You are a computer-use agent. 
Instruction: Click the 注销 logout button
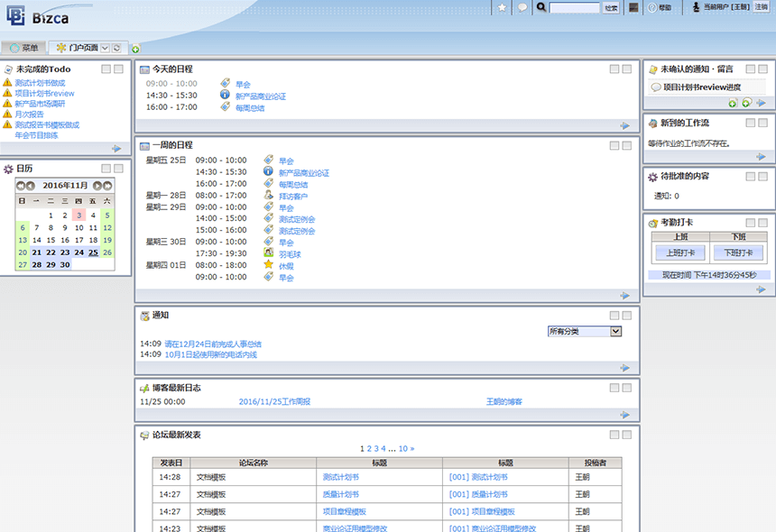(762, 7)
